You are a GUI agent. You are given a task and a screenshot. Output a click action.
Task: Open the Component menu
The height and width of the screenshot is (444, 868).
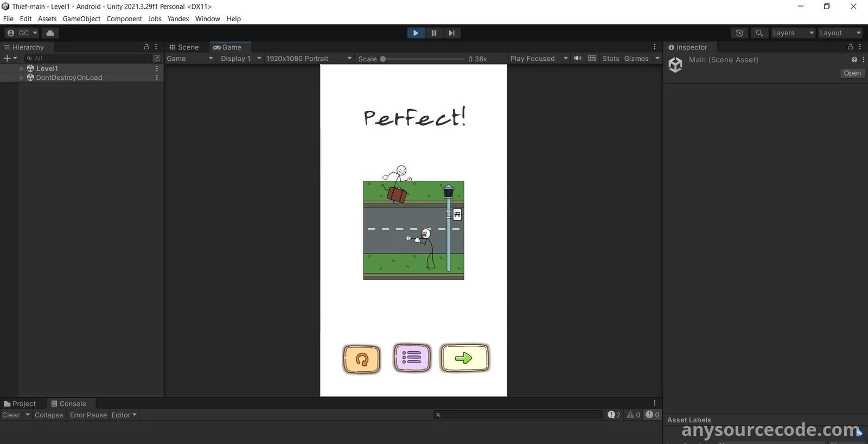point(124,19)
